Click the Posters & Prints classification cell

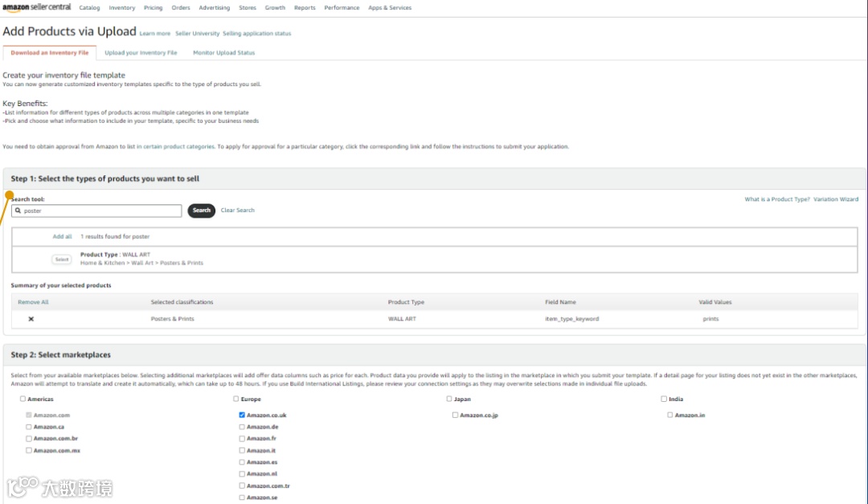point(172,319)
